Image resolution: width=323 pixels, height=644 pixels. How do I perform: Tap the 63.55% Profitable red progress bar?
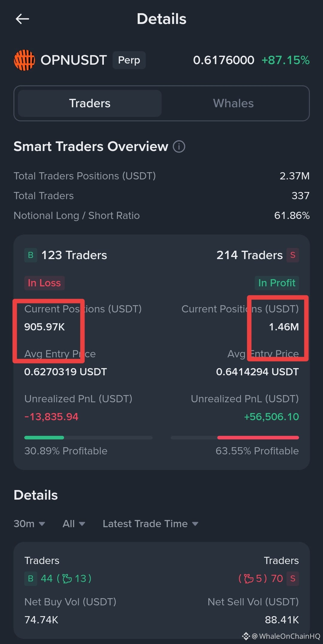[x=235, y=438]
